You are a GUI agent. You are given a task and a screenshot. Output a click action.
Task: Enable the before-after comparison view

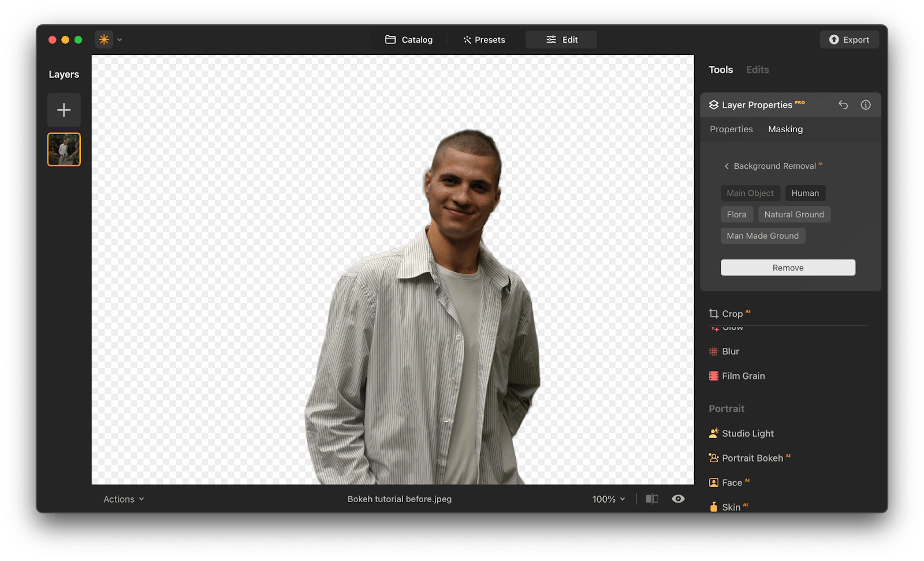[652, 499]
